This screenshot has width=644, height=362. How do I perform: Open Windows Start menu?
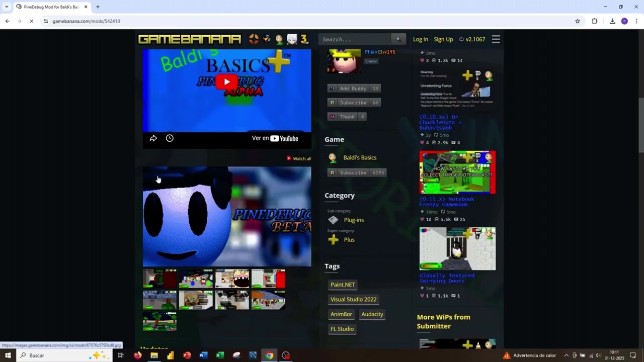[8, 355]
